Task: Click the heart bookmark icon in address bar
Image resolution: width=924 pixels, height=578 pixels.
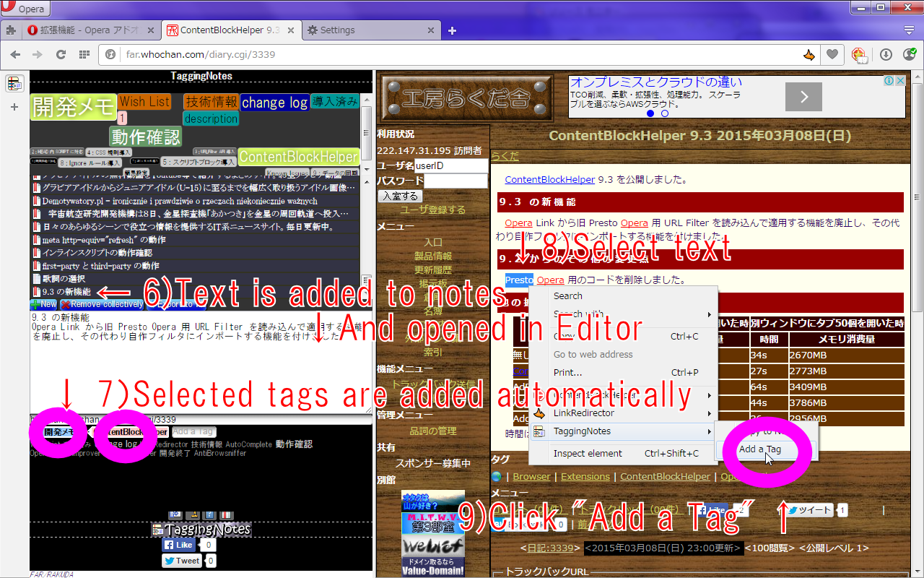Action: pyautogui.click(x=832, y=54)
